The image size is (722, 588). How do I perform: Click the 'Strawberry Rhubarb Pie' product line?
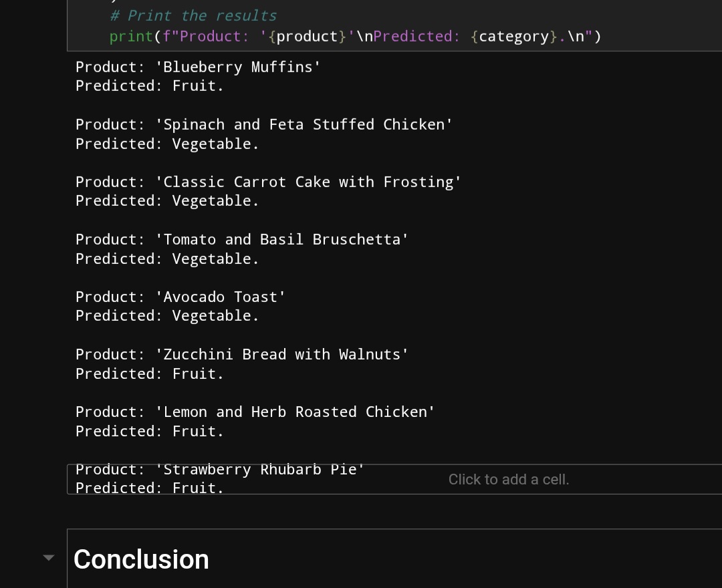pyautogui.click(x=220, y=469)
